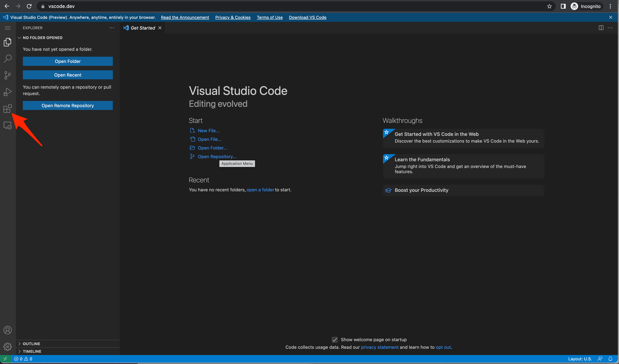Open the Search view in activity bar
The image size is (619, 364).
[x=8, y=58]
